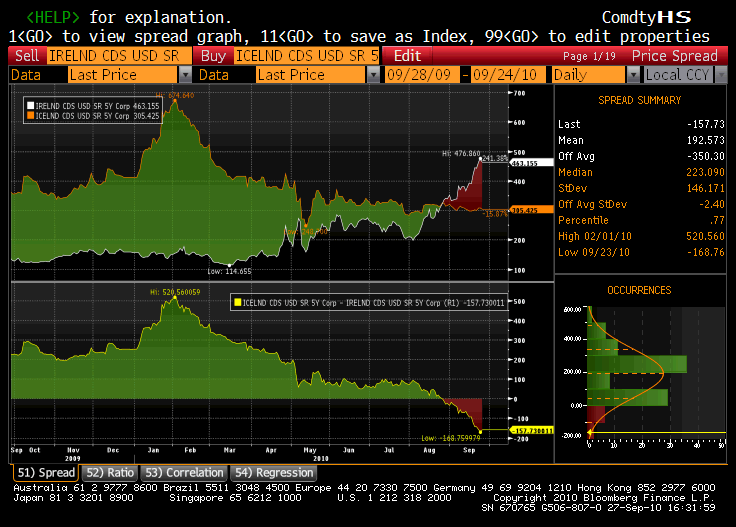Click the ComdtyHS function code
Image resolution: width=736 pixels, height=527 pixels.
pyautogui.click(x=646, y=17)
